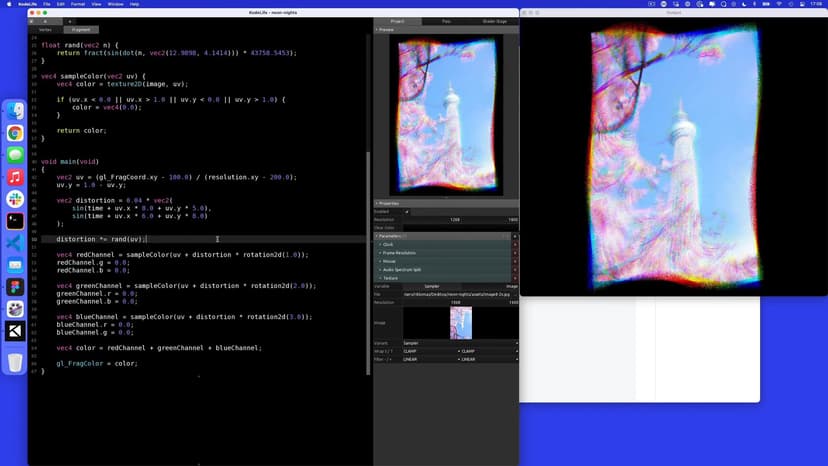Open the Trash in the dock

click(15, 362)
